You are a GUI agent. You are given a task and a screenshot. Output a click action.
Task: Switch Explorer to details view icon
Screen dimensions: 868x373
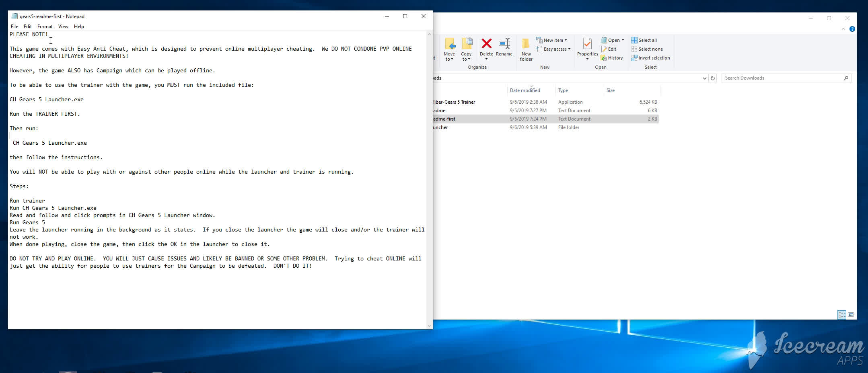(842, 315)
